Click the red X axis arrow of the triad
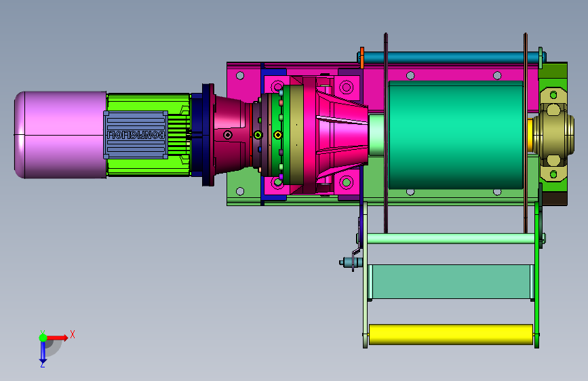 [x=58, y=338]
